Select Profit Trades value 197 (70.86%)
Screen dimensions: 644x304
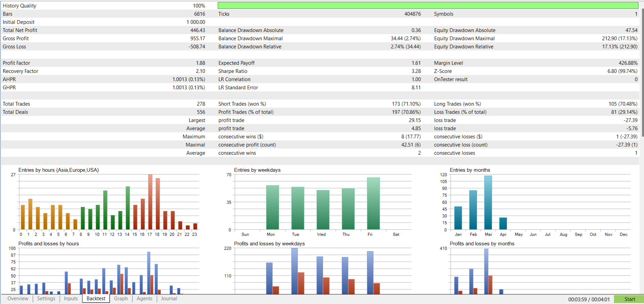[406, 112]
